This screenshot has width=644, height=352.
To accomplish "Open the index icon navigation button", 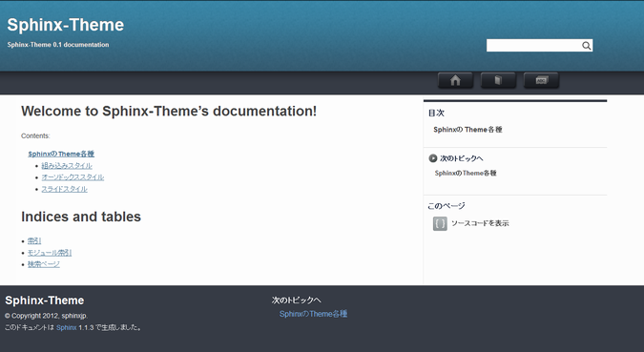I will pyautogui.click(x=541, y=80).
